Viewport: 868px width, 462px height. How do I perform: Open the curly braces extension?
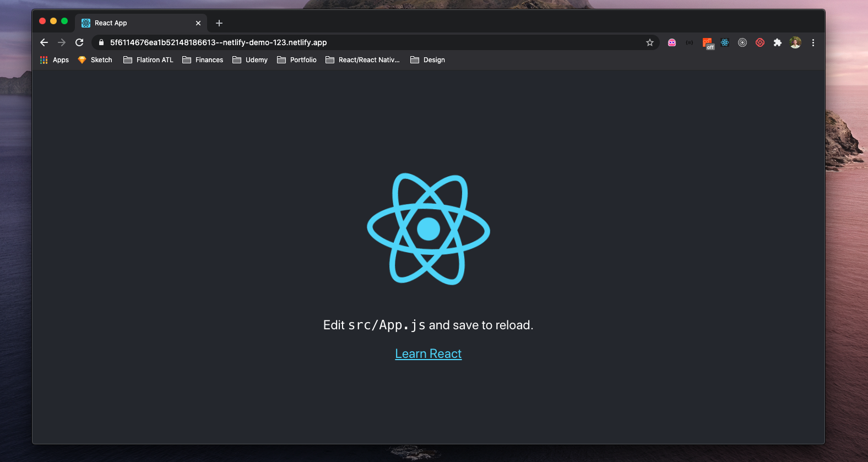690,42
